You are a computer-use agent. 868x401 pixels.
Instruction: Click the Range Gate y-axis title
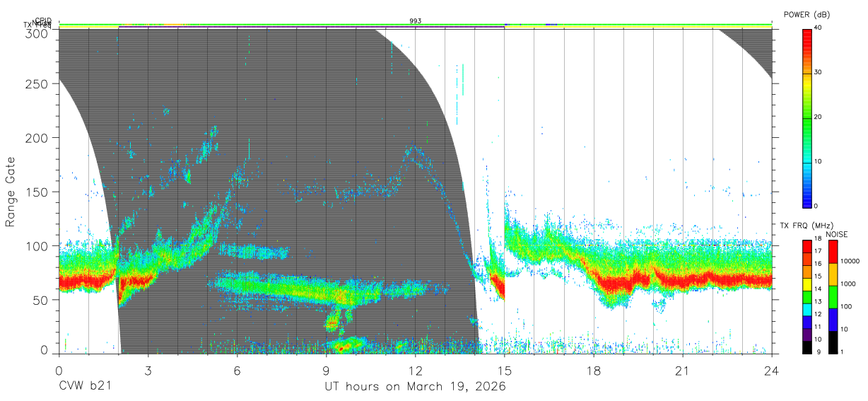11,192
